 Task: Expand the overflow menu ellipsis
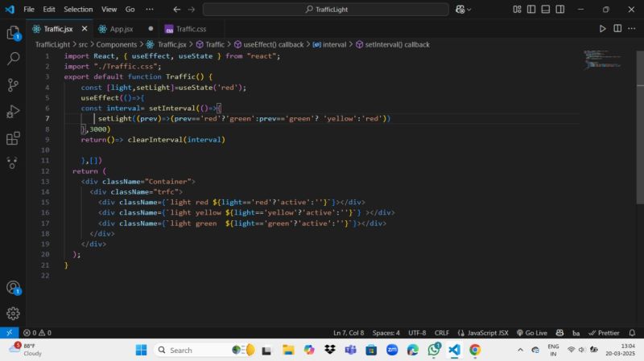(x=150, y=10)
